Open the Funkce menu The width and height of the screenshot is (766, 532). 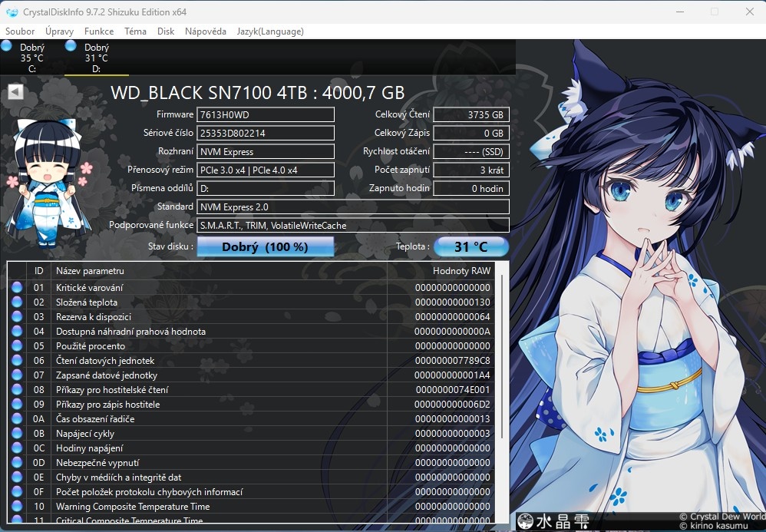(x=98, y=31)
